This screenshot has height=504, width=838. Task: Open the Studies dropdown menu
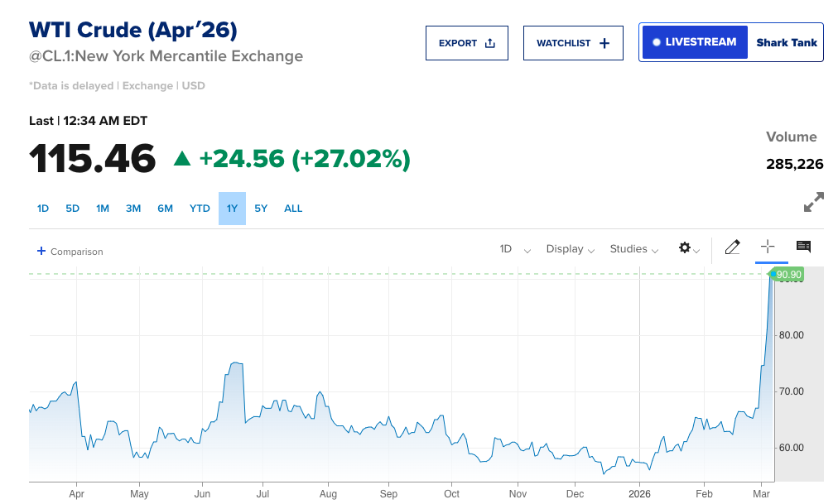(633, 249)
